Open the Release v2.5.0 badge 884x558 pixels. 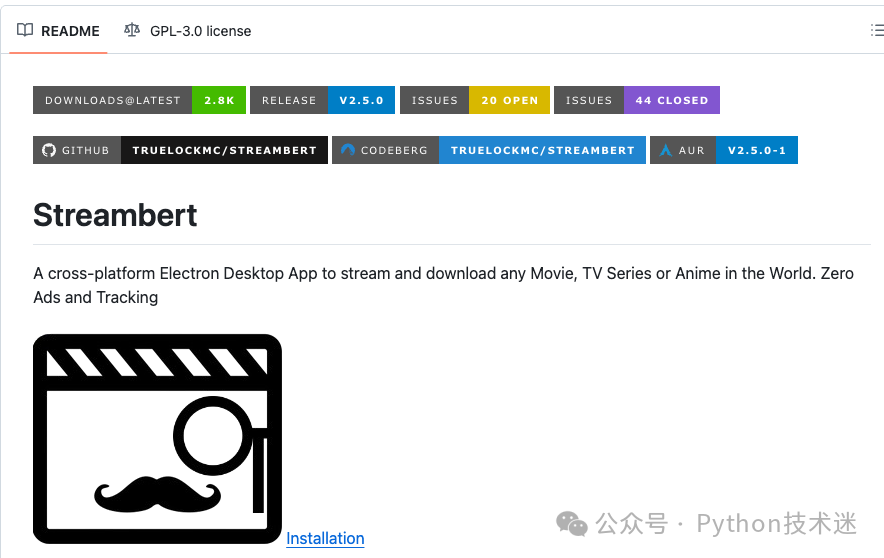point(322,100)
